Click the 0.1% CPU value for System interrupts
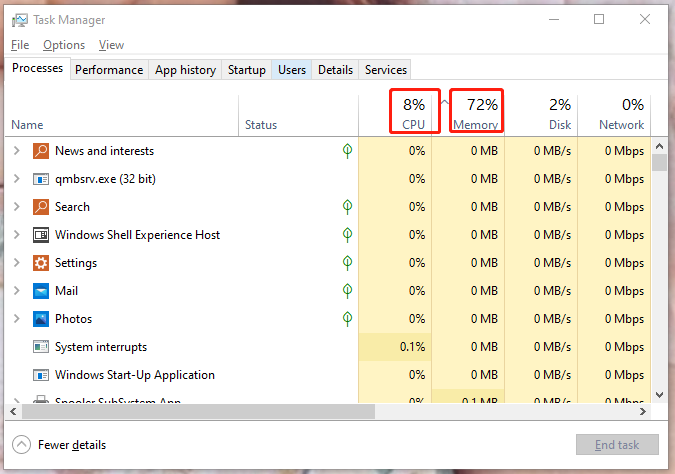The width and height of the screenshot is (675, 474). coord(412,347)
